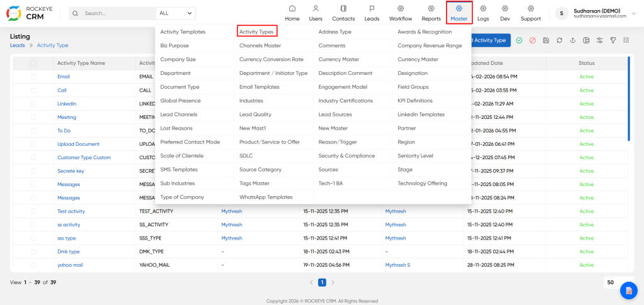The image size is (644, 305).
Task: Choose KPI Definitions menu entry
Action: (x=415, y=101)
